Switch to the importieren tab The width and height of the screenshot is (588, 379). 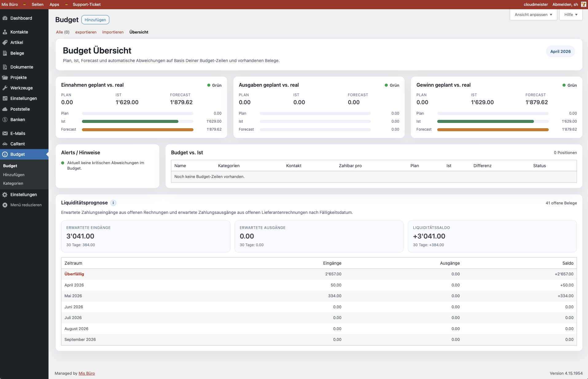coord(113,32)
